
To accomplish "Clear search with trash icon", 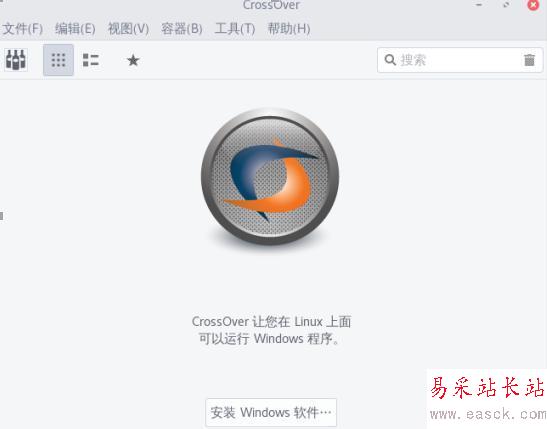I will click(x=529, y=60).
